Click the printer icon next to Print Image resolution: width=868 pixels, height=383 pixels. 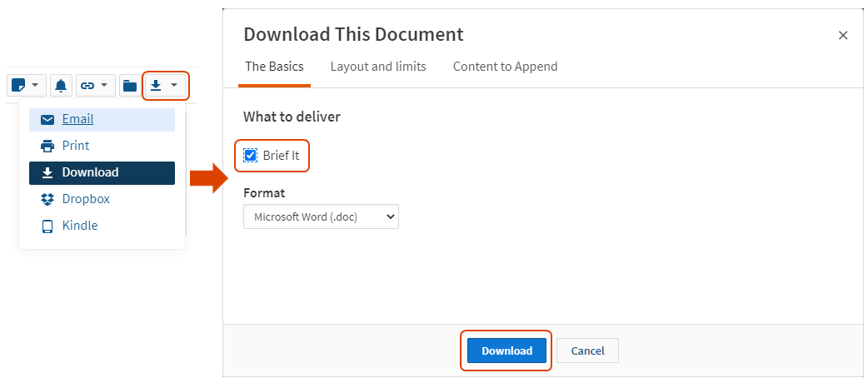tap(47, 146)
